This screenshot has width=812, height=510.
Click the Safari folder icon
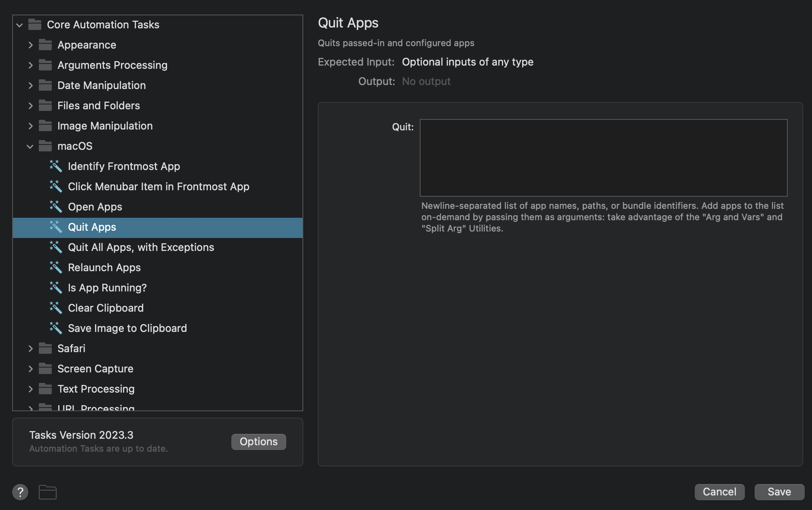coord(45,348)
